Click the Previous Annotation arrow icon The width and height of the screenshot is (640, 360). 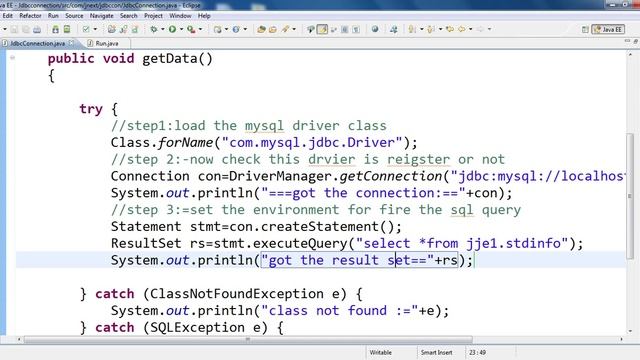[x=431, y=29]
